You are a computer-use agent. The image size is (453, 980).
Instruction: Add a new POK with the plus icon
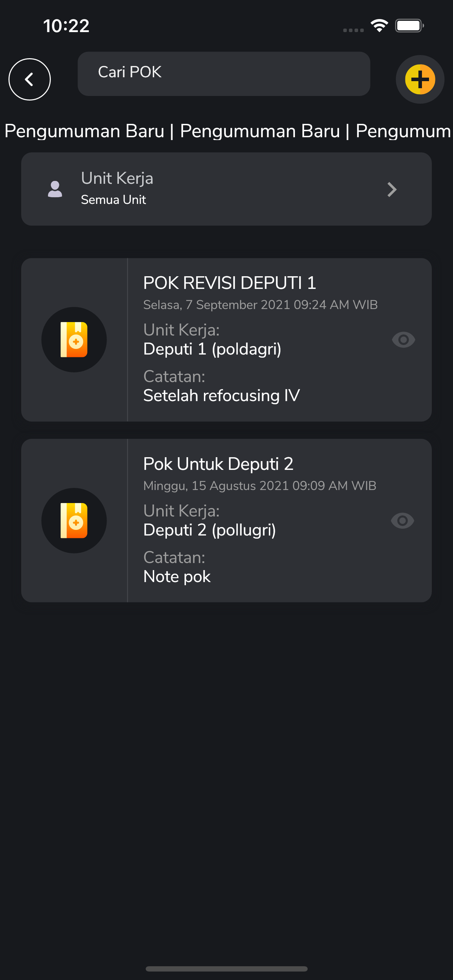click(x=420, y=79)
